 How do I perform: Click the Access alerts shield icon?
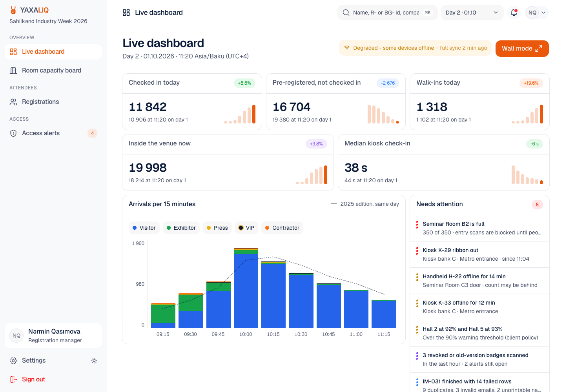(13, 133)
